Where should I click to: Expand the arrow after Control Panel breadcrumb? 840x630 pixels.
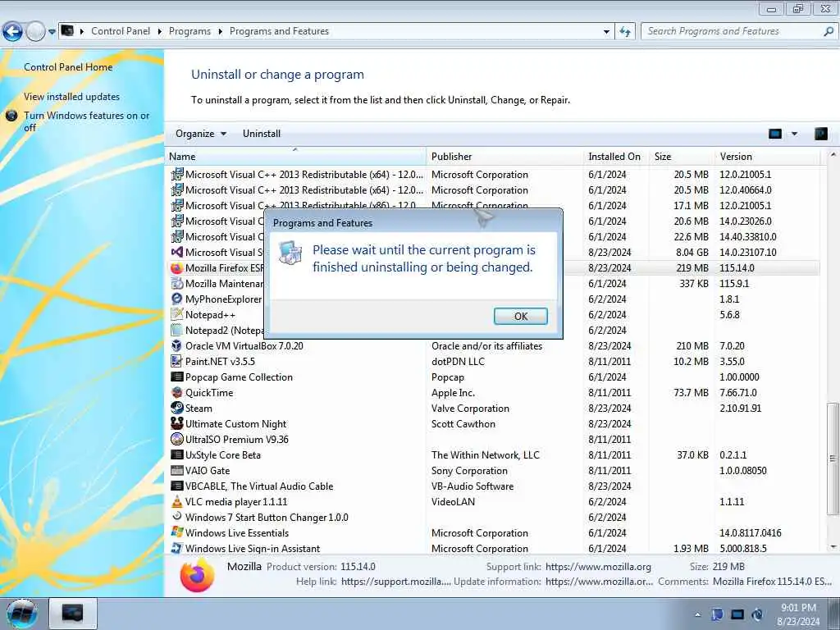tap(160, 32)
